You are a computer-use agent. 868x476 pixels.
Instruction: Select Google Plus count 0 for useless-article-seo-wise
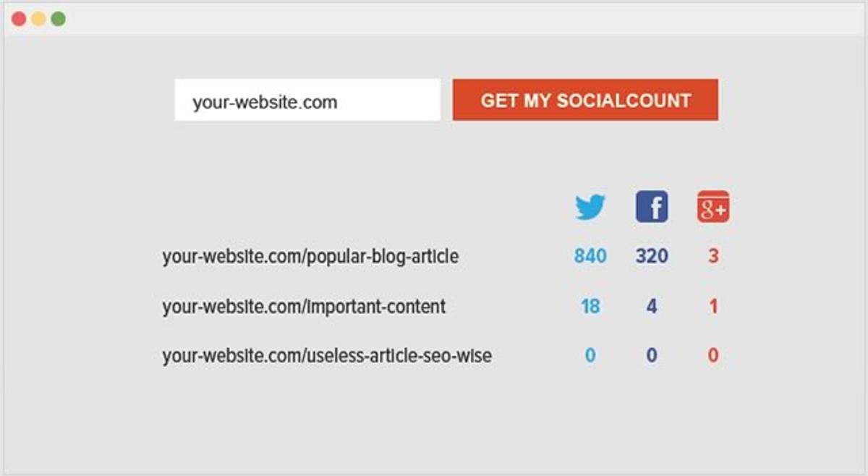713,356
